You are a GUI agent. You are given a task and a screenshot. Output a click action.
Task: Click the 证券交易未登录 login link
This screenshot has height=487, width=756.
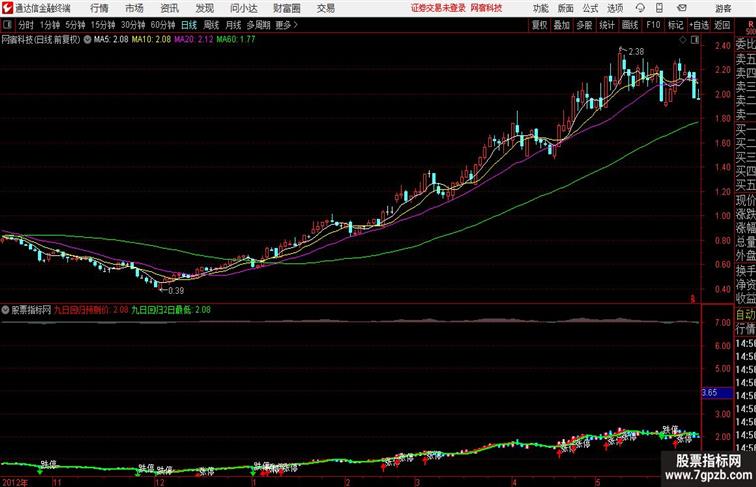pyautogui.click(x=438, y=8)
